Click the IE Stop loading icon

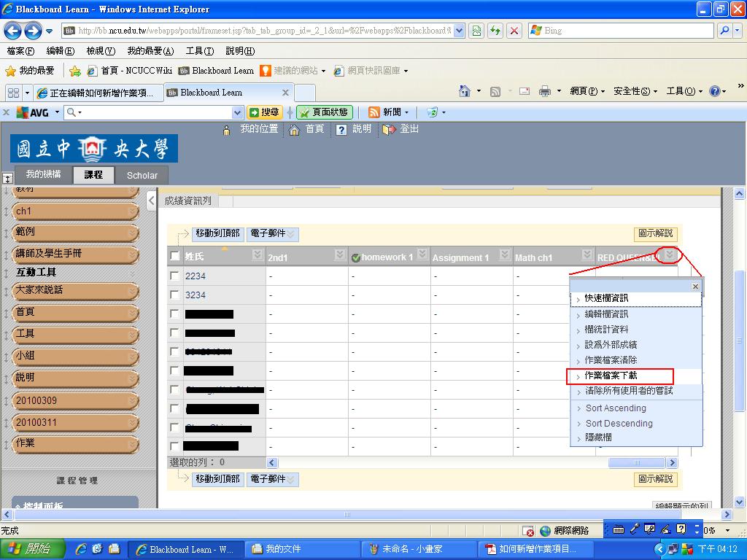(514, 31)
